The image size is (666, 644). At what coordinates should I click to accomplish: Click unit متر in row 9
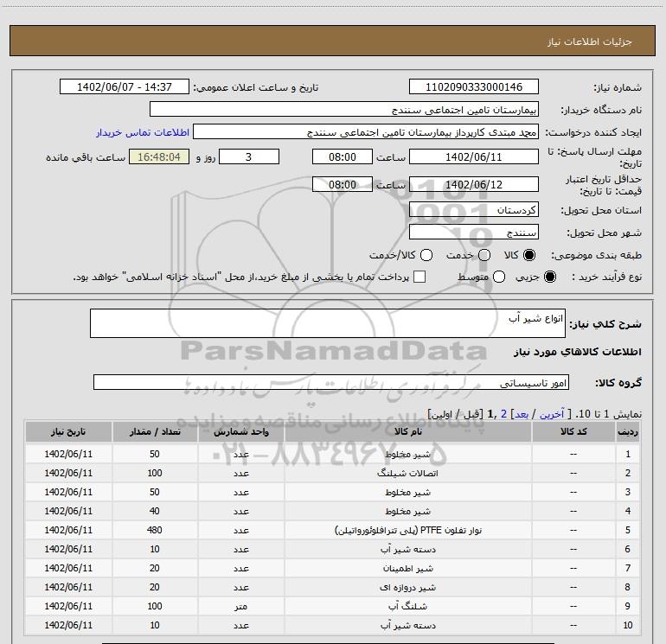[x=240, y=606]
